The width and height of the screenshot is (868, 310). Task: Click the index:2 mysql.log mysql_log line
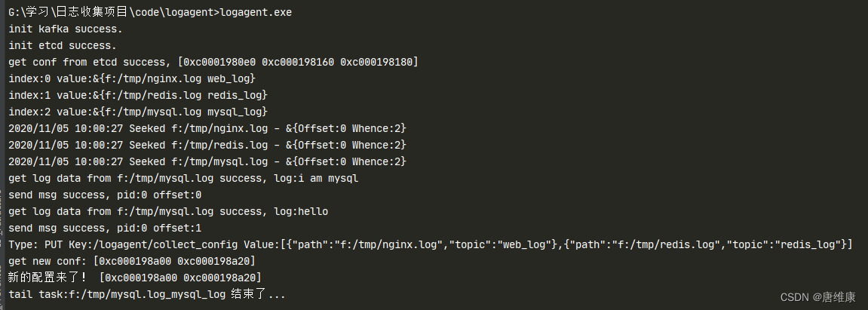(138, 112)
